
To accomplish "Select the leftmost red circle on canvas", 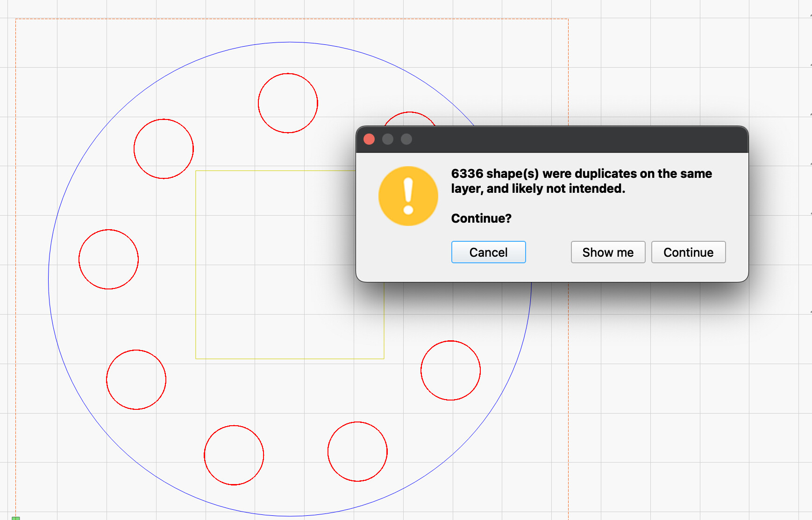I will (79, 259).
